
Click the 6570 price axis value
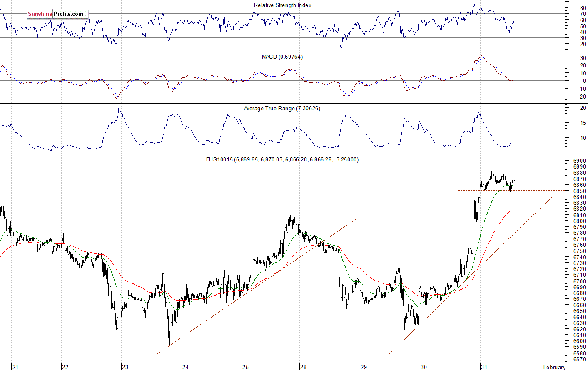pyautogui.click(x=580, y=359)
